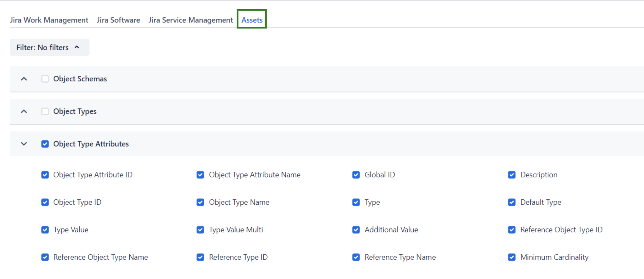Image resolution: width=644 pixels, height=279 pixels.
Task: Open the Jira Software tab
Action: pos(118,20)
